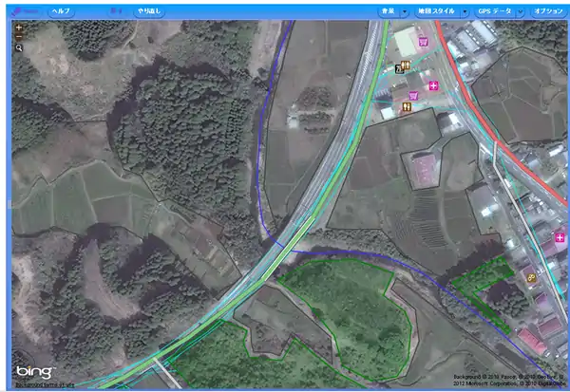Select the shopping cart POI beside white-roofed building
The height and width of the screenshot is (392, 570).
(422, 44)
